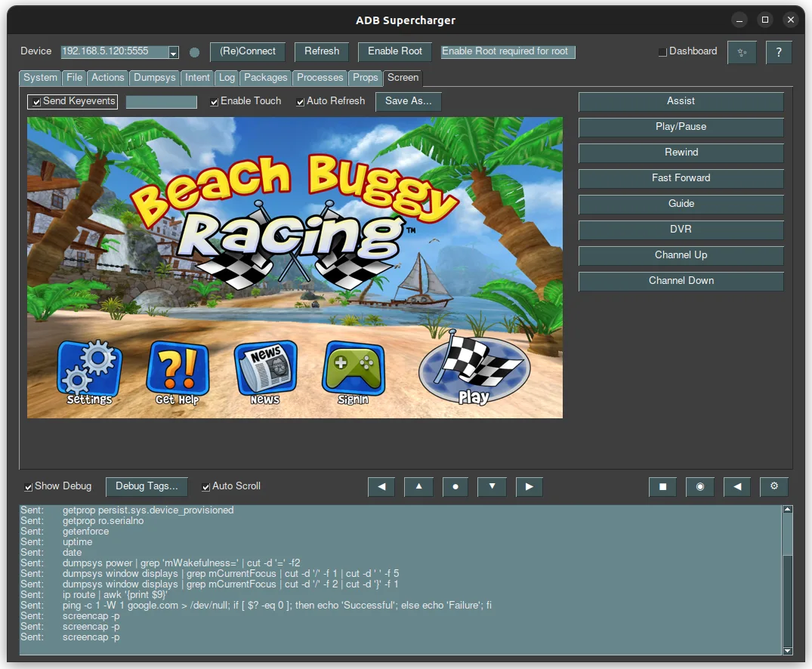Click the News newspaper icon in game
Viewport: 812px width, 669px height.
(x=265, y=373)
